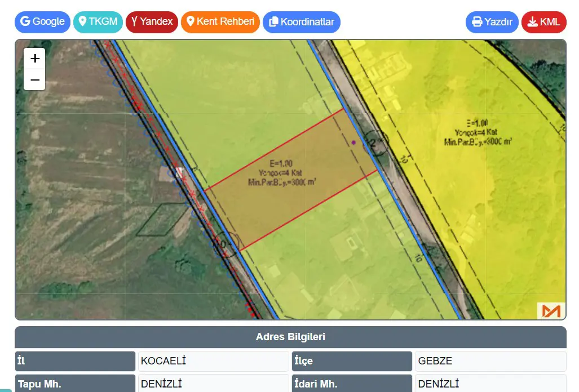
Task: Click the Tapu Mh. label cell
Action: coord(75,384)
